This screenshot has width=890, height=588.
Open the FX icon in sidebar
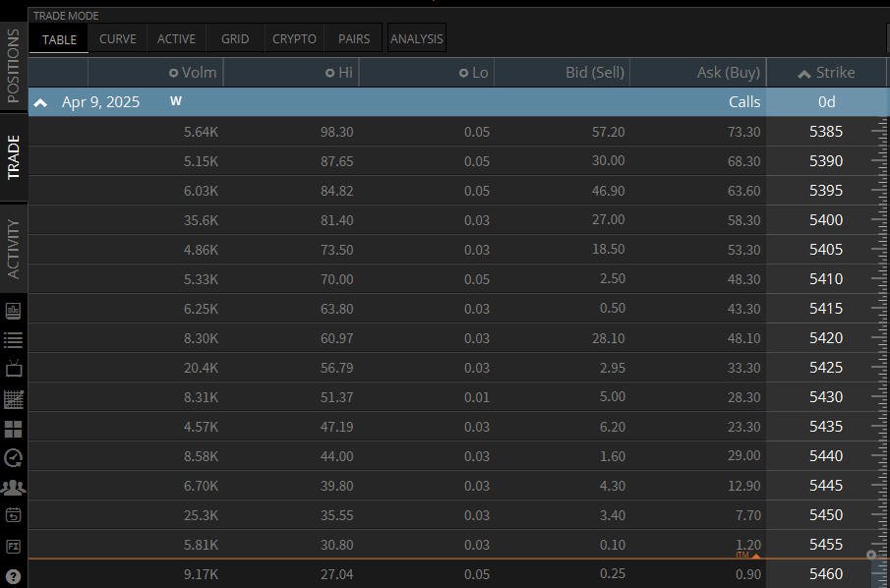point(13,547)
